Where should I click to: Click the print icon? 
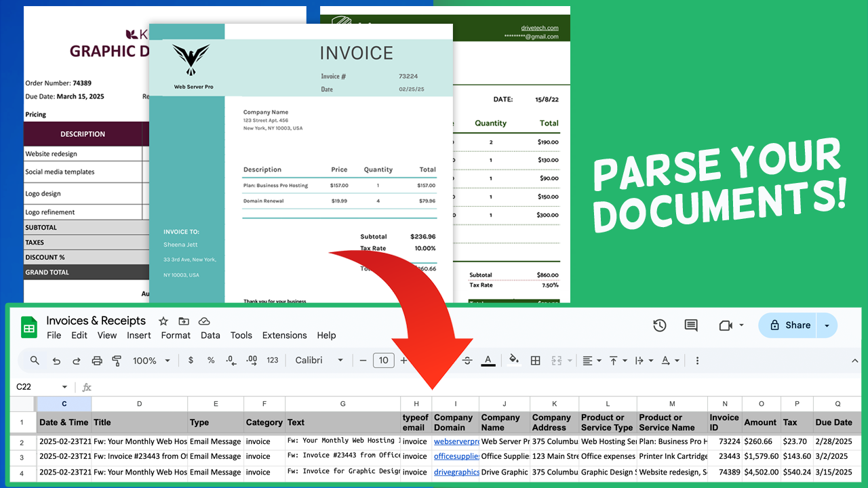pyautogui.click(x=96, y=361)
